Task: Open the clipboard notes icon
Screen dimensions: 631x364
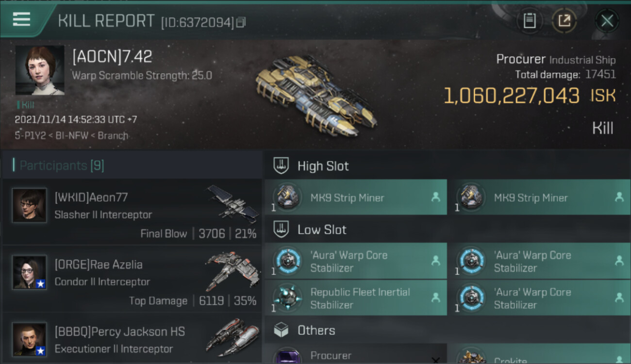Action: [530, 20]
